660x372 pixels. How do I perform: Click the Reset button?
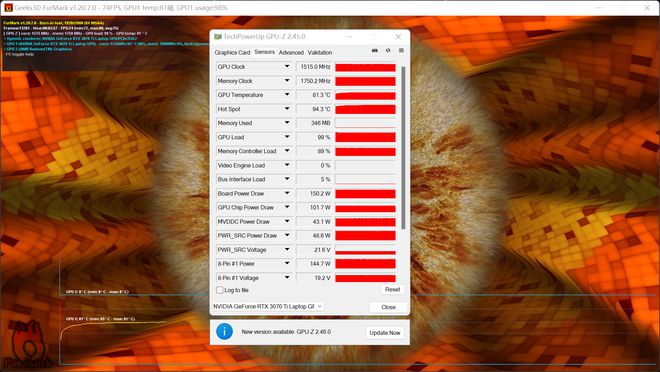coord(392,290)
